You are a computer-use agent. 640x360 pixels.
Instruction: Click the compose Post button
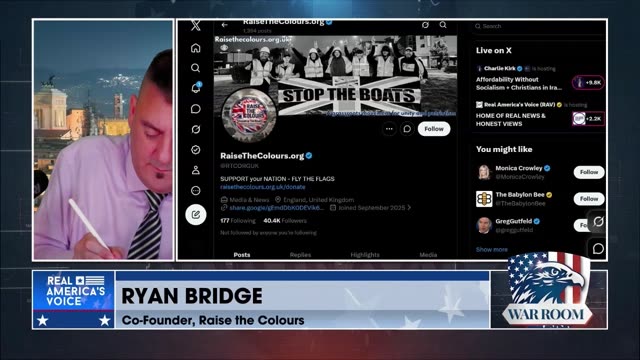(x=196, y=214)
